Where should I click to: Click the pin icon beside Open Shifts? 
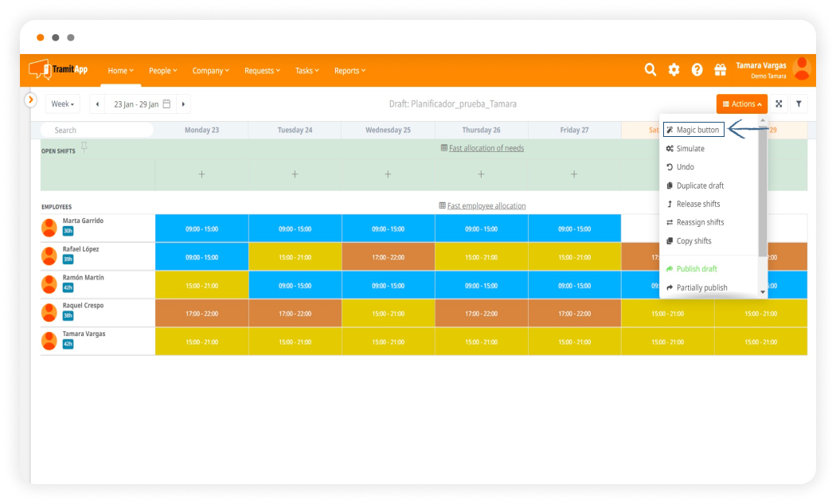pyautogui.click(x=84, y=147)
